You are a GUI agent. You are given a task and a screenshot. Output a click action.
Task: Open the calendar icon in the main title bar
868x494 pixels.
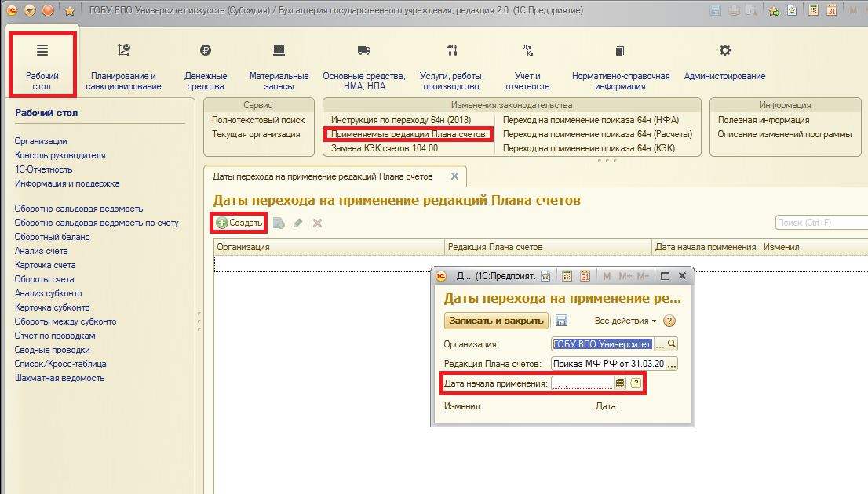pos(831,10)
